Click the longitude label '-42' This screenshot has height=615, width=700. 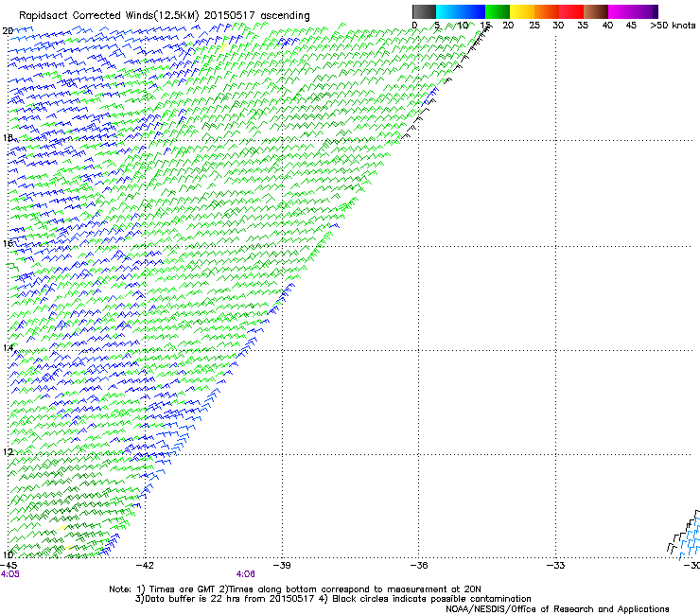[145, 566]
